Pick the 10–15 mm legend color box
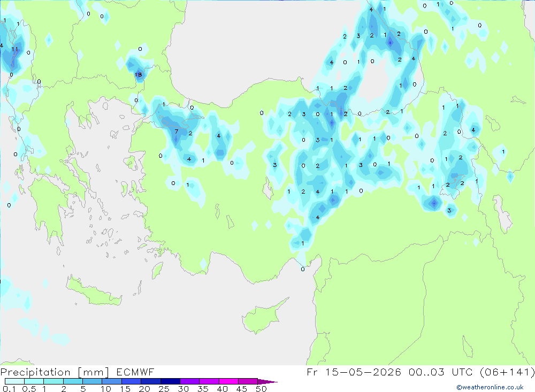This screenshot has width=535, height=392. click(112, 381)
